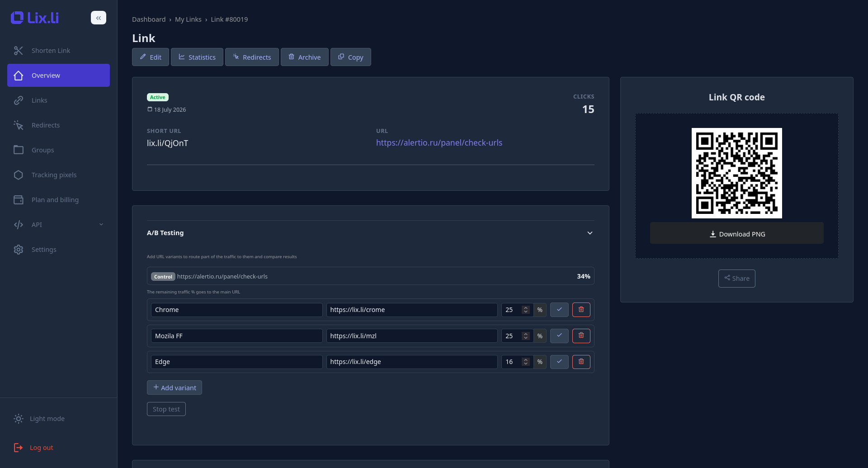Edit the Mozila FF variant name field

pyautogui.click(x=237, y=336)
